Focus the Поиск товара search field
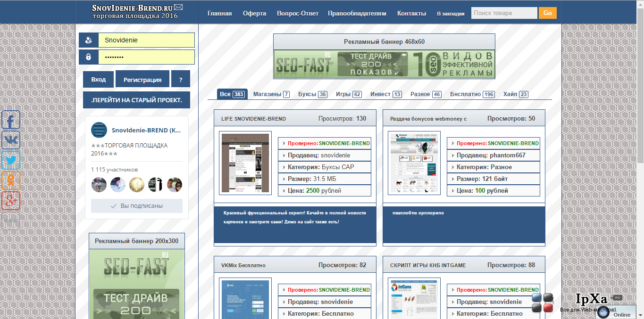The width and height of the screenshot is (644, 319). pyautogui.click(x=504, y=13)
